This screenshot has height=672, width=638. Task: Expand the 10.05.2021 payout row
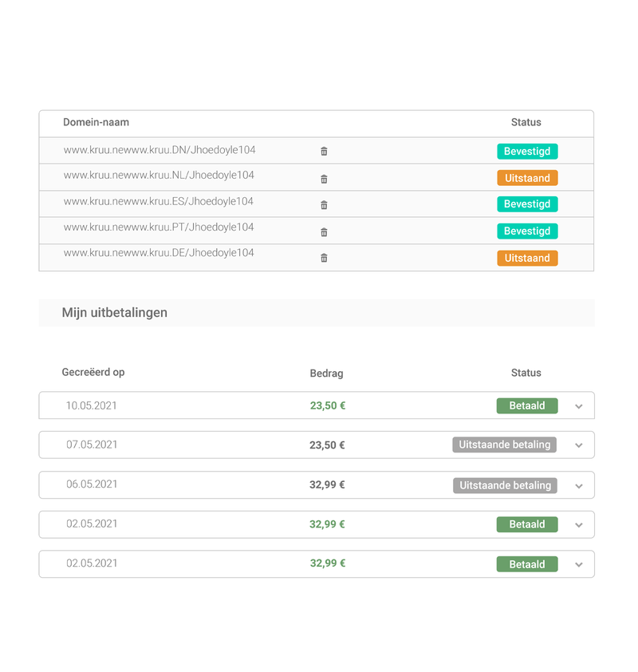pos(579,406)
